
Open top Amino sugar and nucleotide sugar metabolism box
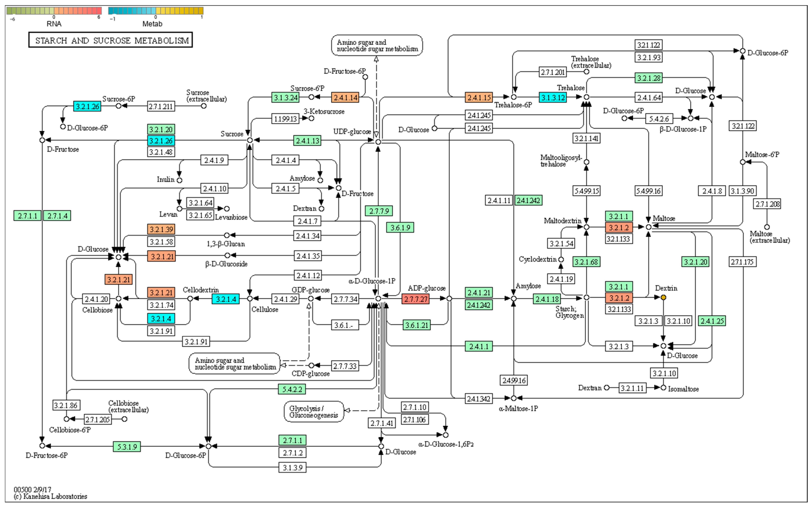(x=377, y=46)
